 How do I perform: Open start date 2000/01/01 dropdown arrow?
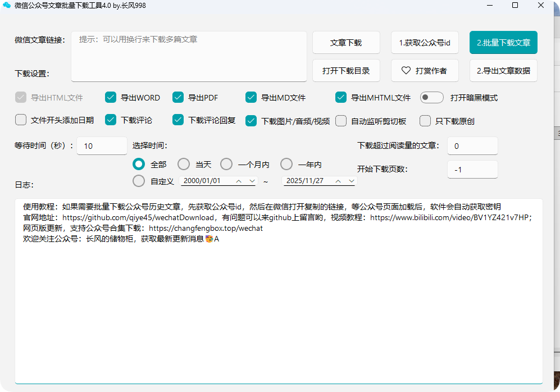coord(251,181)
